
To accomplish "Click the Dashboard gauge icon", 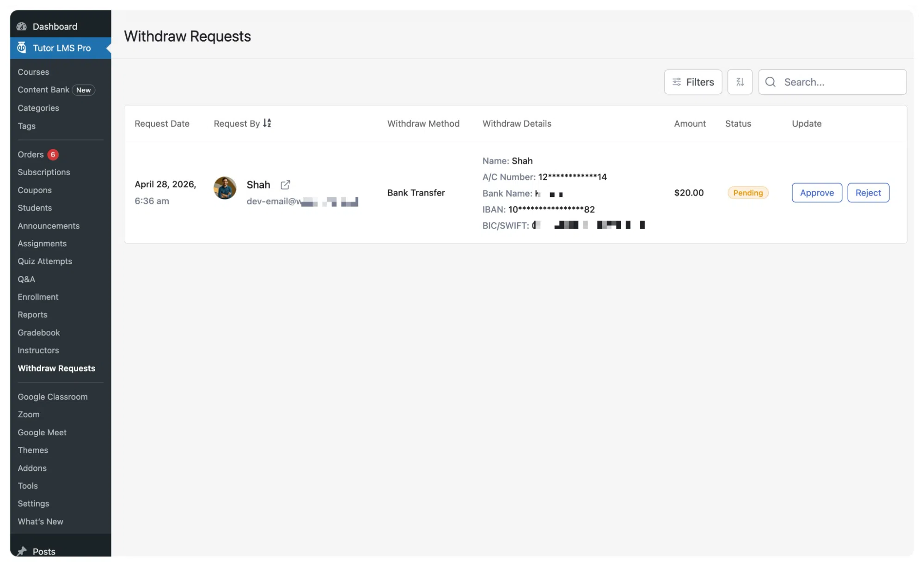I will [22, 26].
